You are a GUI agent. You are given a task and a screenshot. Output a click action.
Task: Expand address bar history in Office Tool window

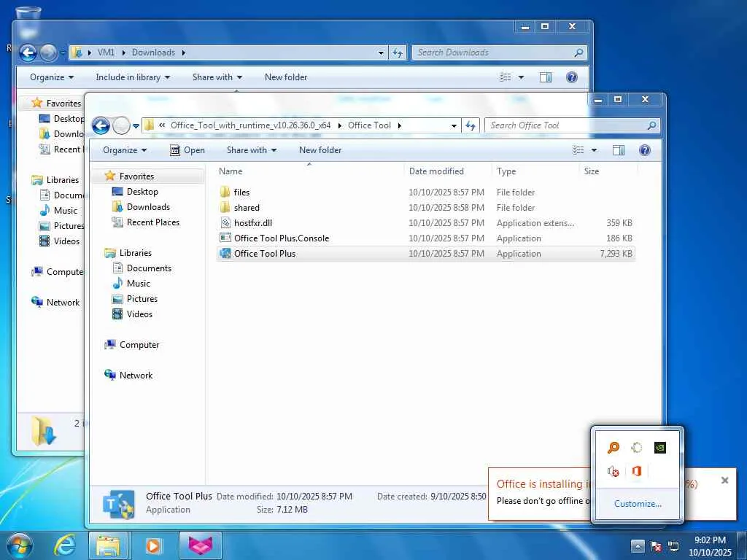click(454, 125)
